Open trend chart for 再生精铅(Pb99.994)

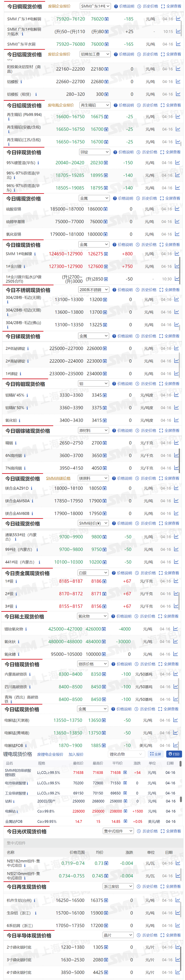click(x=178, y=116)
